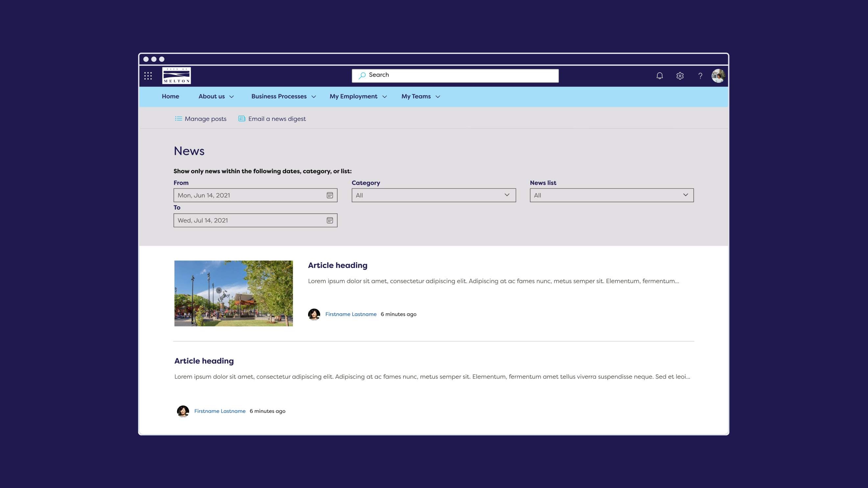Click the first article's author avatar
Image resolution: width=868 pixels, height=488 pixels.
pos(314,314)
